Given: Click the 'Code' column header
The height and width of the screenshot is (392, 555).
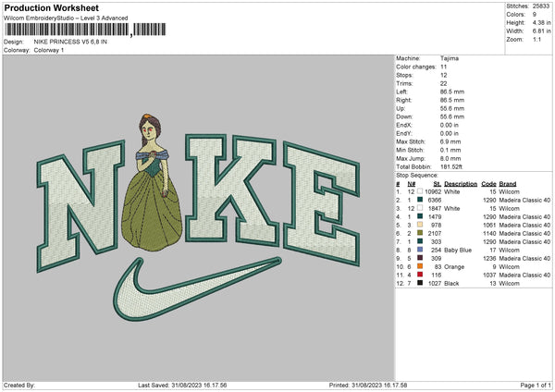Looking at the screenshot, I should point(488,184).
